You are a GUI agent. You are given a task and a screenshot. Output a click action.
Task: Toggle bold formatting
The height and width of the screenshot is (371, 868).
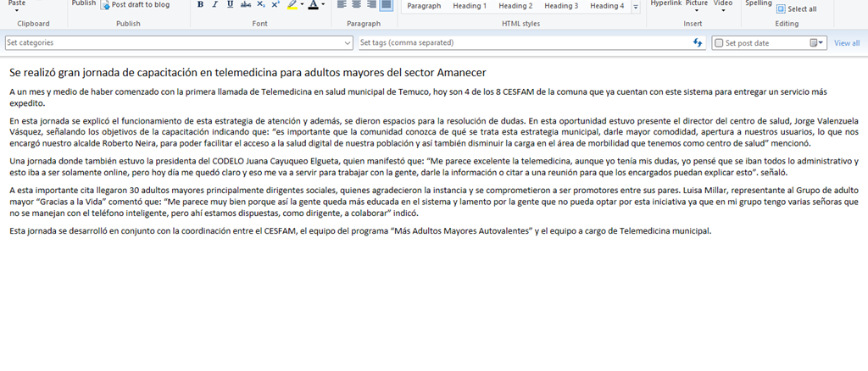point(200,5)
